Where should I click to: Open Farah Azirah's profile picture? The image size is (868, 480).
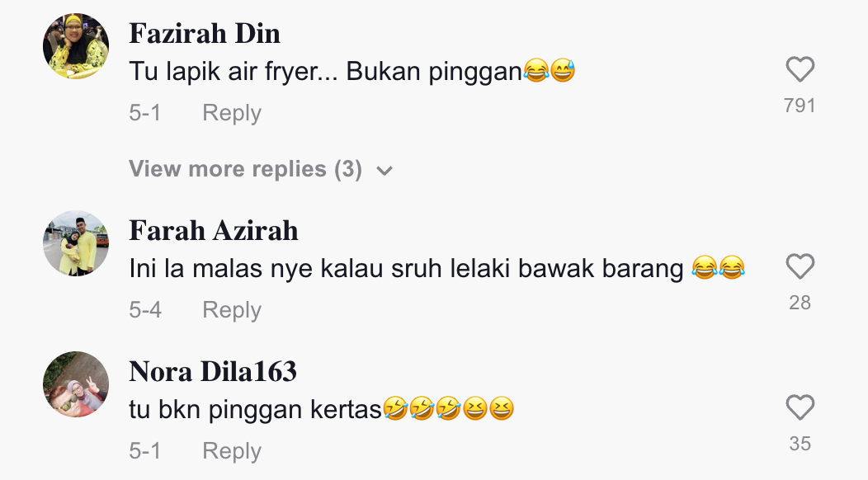[x=76, y=243]
